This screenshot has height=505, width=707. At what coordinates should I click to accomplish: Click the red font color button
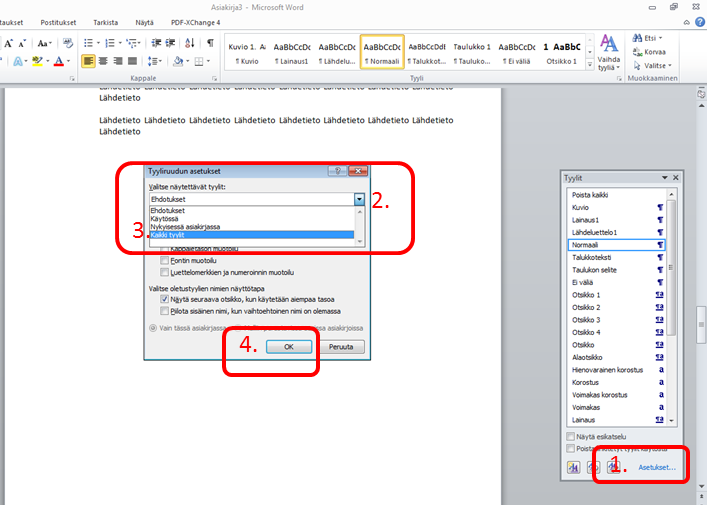pos(59,61)
